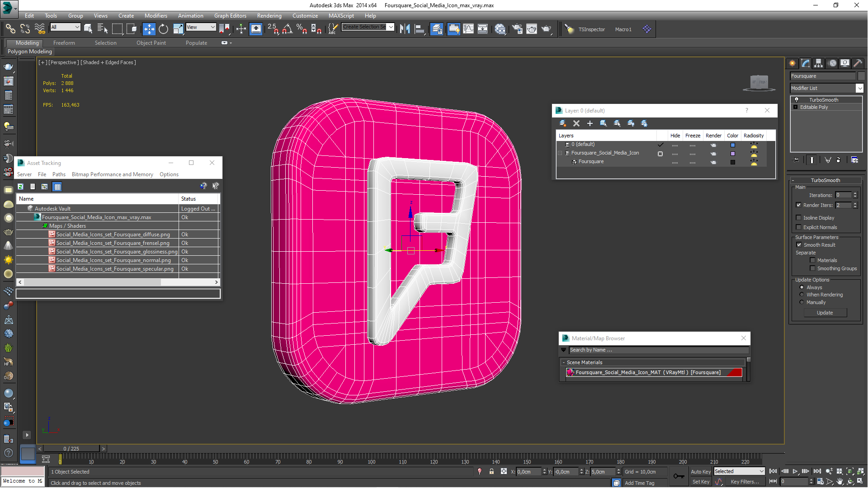Choose the Select and Uniform Scale tool
Screen dimensions: 868x488
point(178,29)
